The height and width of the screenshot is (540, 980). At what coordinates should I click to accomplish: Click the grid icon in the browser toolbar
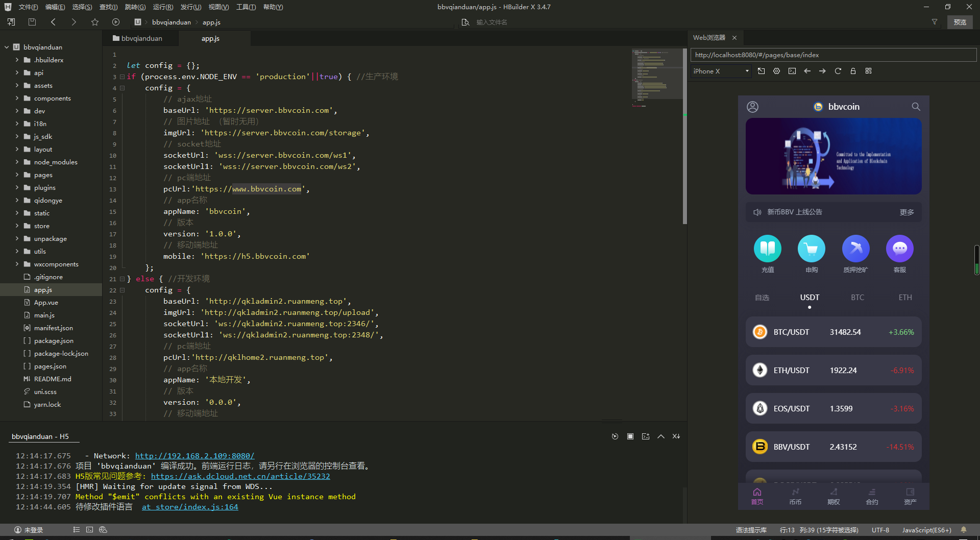868,71
